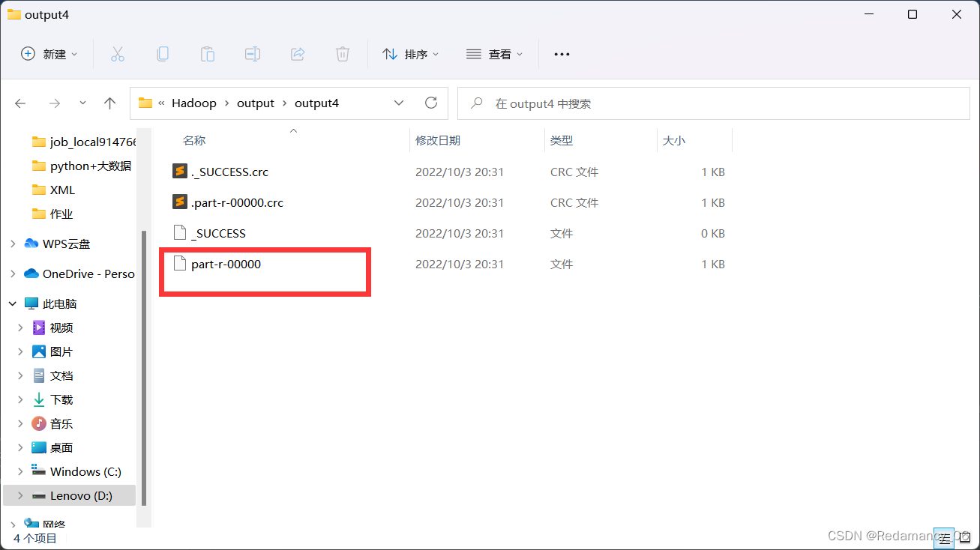Go up one folder level arrow
The image size is (980, 550).
tap(109, 103)
